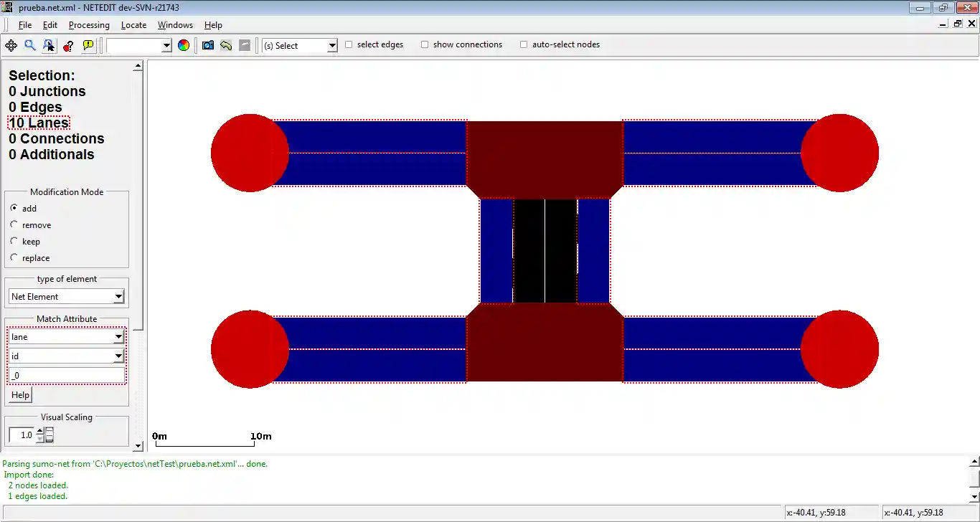Click the Help button in Match Attribute

pyautogui.click(x=20, y=395)
